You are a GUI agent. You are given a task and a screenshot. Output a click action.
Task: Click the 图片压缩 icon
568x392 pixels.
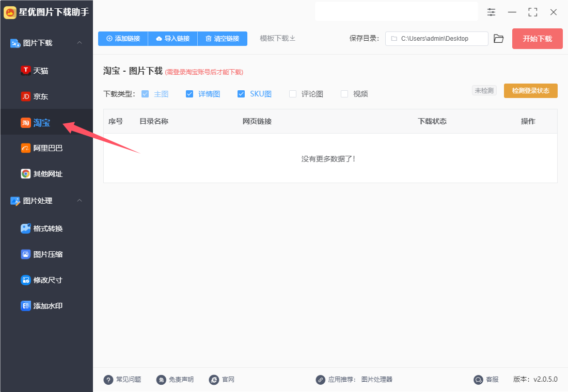tap(25, 254)
